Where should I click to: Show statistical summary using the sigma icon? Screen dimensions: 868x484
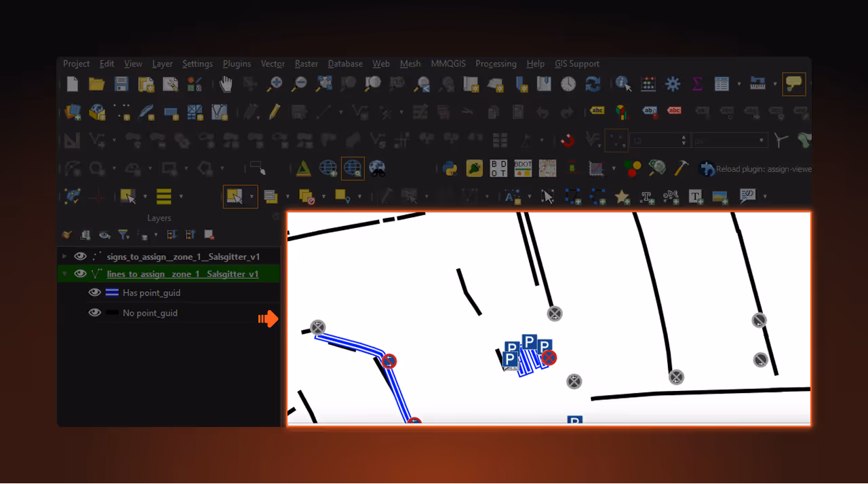(x=697, y=83)
